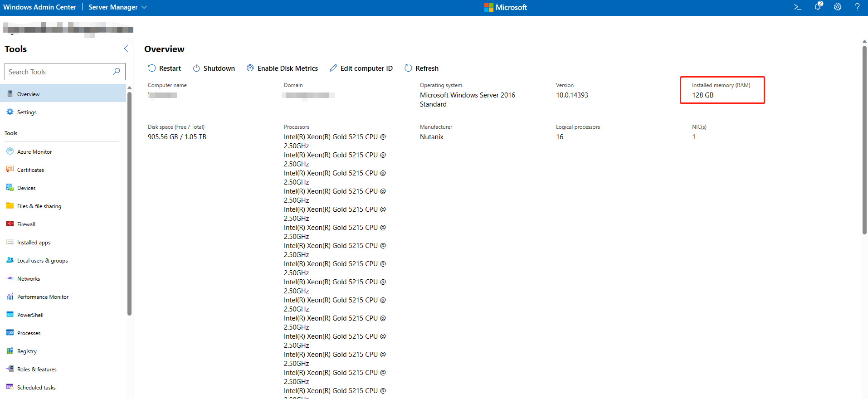Click the Settings gear icon in sidebar

[x=10, y=112]
